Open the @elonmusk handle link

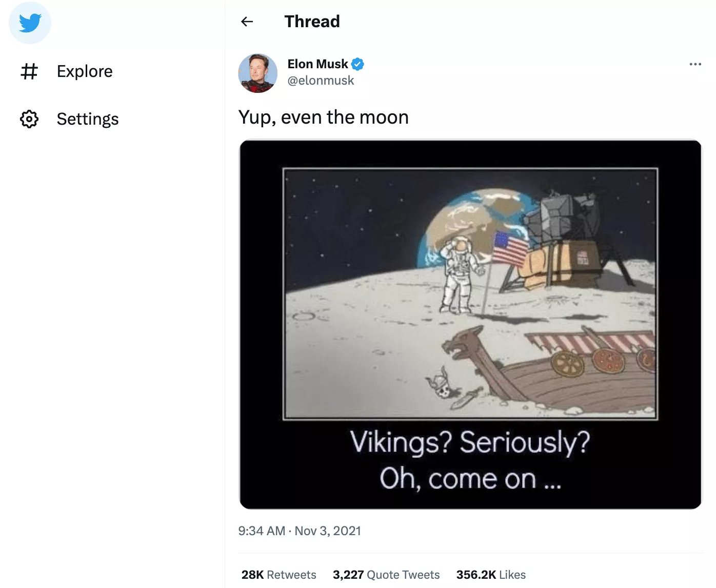[321, 81]
